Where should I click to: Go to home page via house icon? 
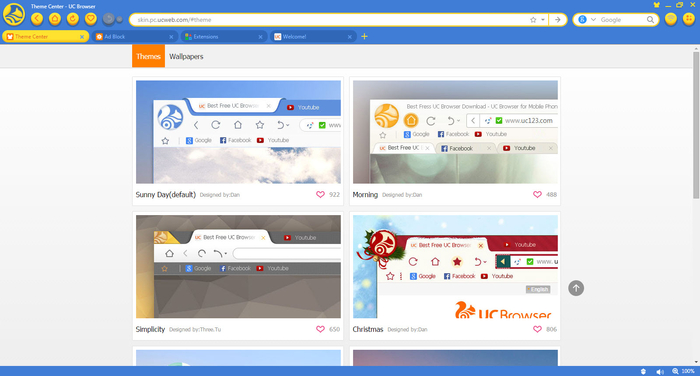click(x=55, y=19)
